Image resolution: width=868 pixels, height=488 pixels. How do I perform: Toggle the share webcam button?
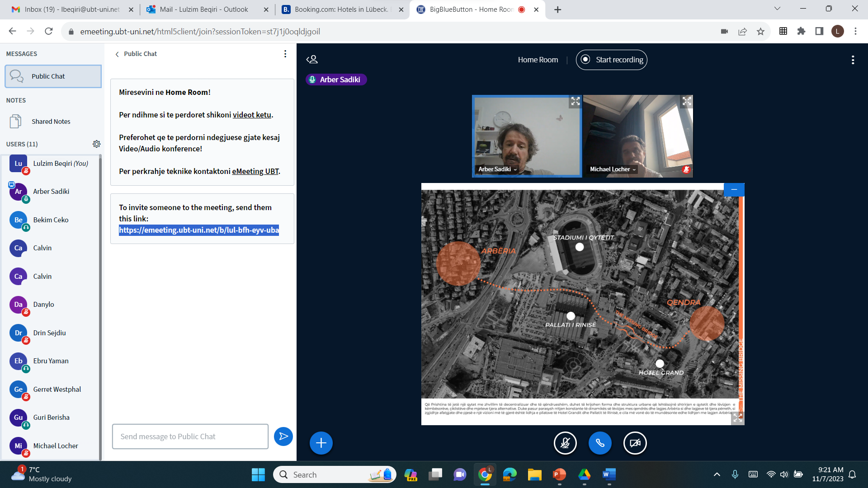[635, 443]
